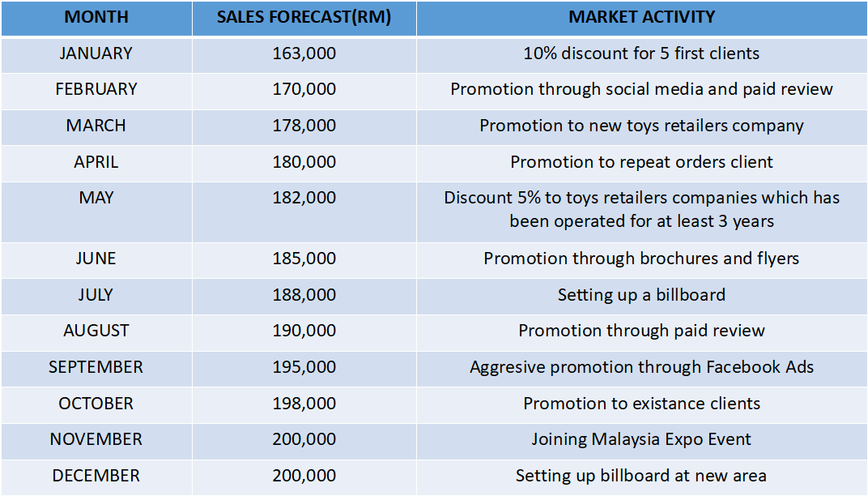Click the MONTH column header
868x496 pixels.
coord(96,17)
